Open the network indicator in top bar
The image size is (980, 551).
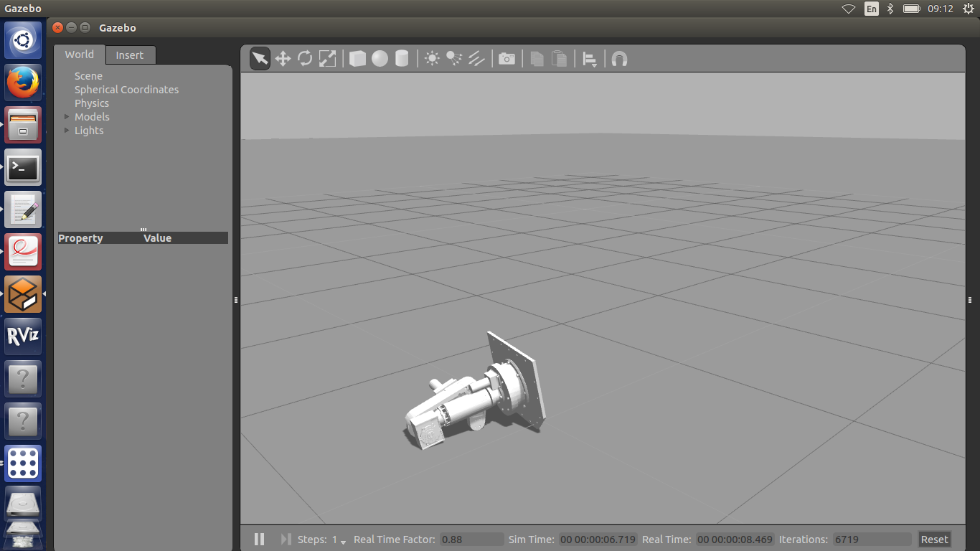click(x=849, y=9)
